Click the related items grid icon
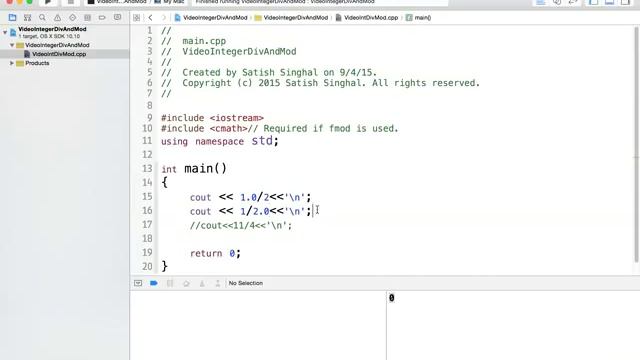The height and width of the screenshot is (360, 640). tap(136, 18)
